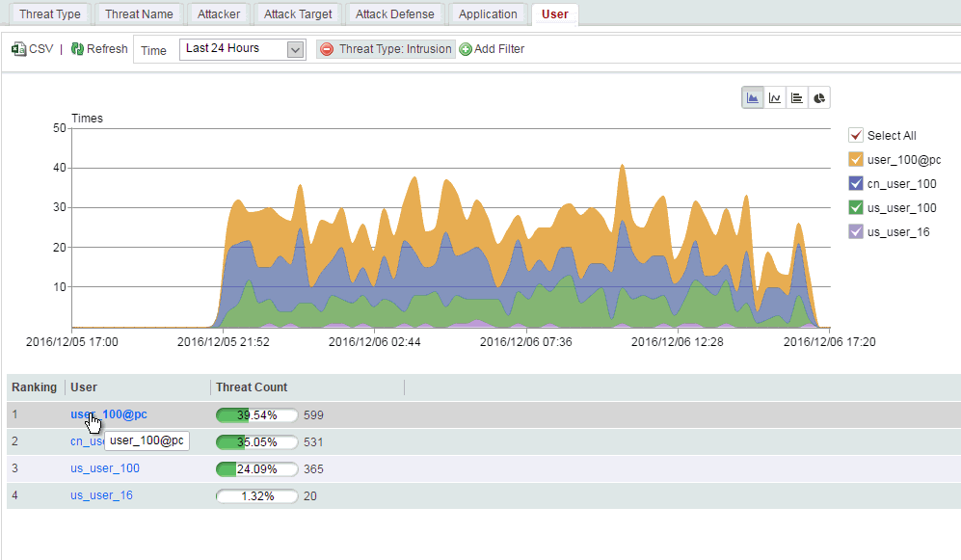Sort by Threat Count column header
Screen dimensions: 961x560
click(x=252, y=387)
